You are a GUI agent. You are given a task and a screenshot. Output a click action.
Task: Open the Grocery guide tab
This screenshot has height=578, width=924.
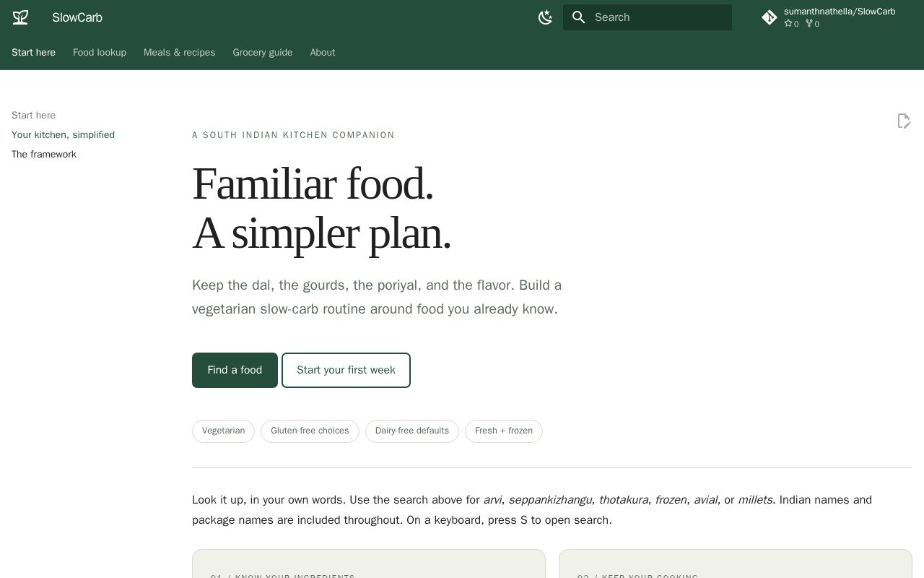coord(263,53)
